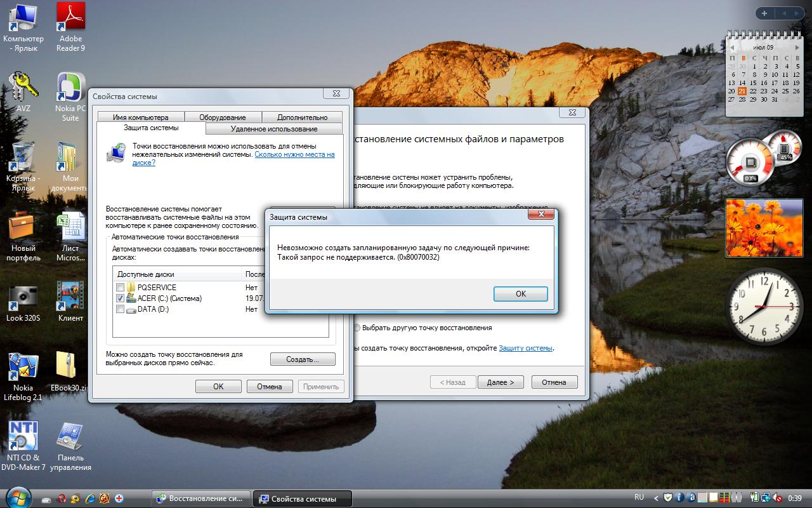
Task: Select the AVZ keys desktop icon
Action: (x=23, y=92)
